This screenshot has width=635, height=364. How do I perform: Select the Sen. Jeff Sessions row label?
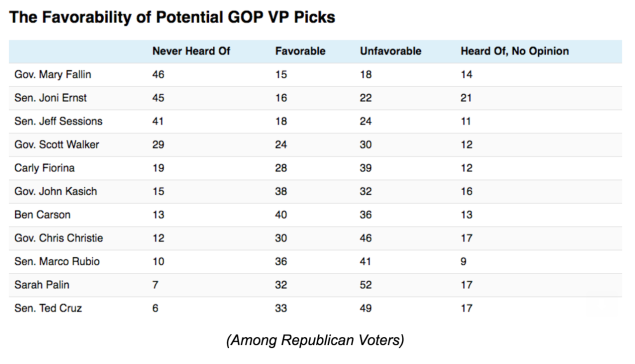pyautogui.click(x=58, y=121)
